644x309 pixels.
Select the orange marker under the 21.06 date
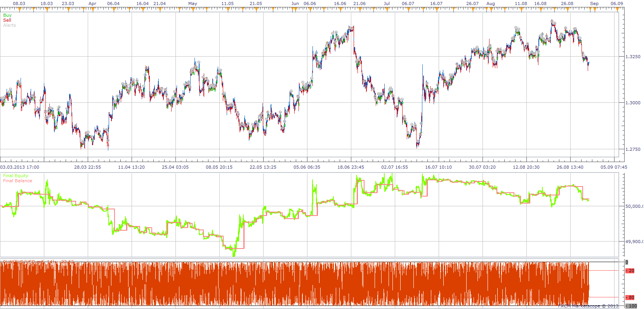pyautogui.click(x=360, y=9)
